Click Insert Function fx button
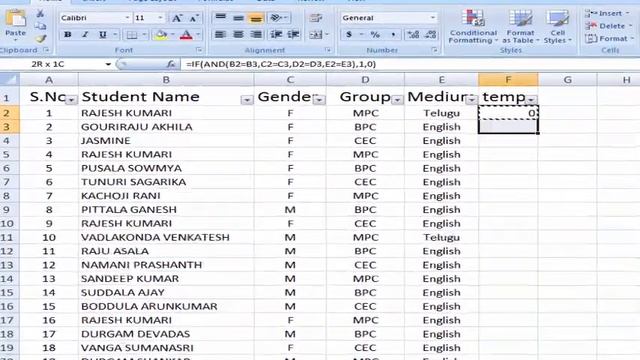 [171, 64]
